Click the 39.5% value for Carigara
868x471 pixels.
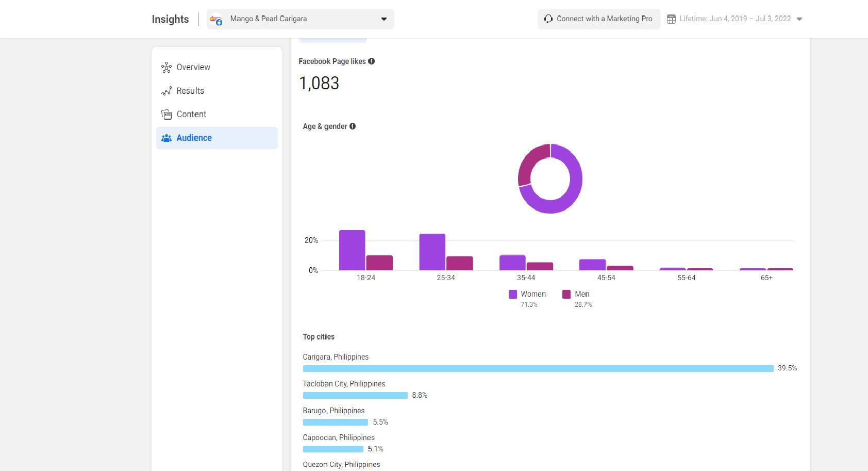pos(788,368)
